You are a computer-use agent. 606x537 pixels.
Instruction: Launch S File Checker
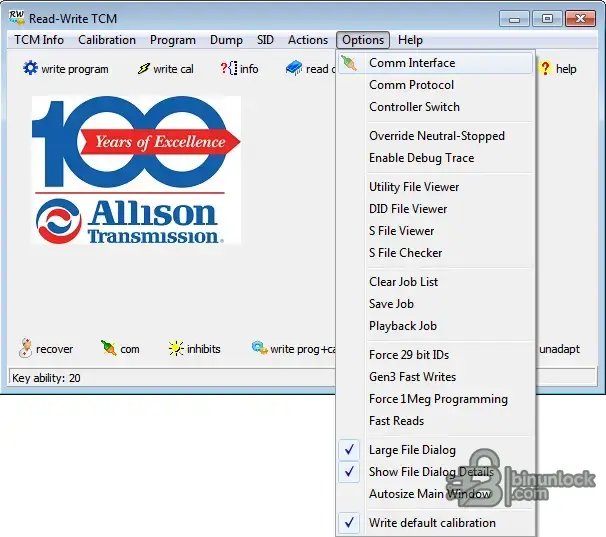(437, 253)
